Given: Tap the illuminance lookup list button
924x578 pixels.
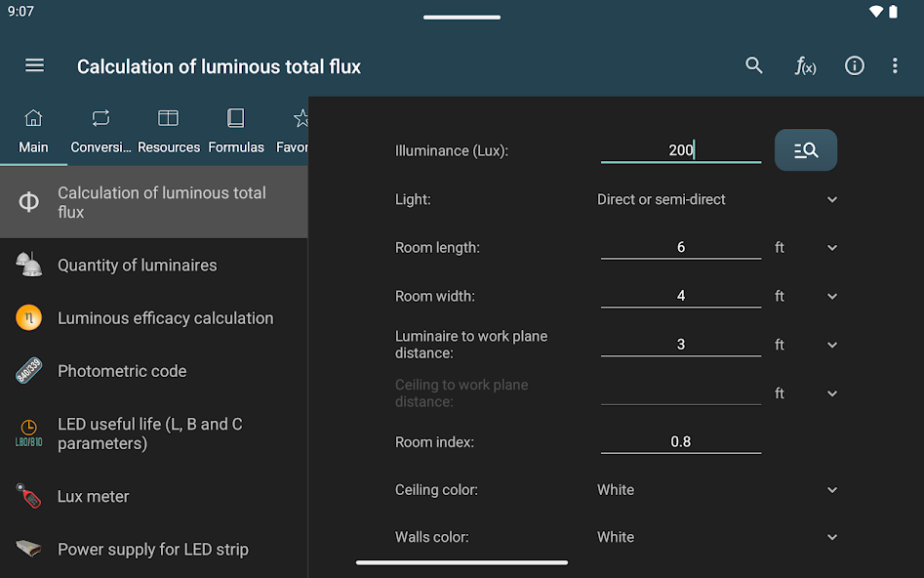Looking at the screenshot, I should click(x=806, y=150).
